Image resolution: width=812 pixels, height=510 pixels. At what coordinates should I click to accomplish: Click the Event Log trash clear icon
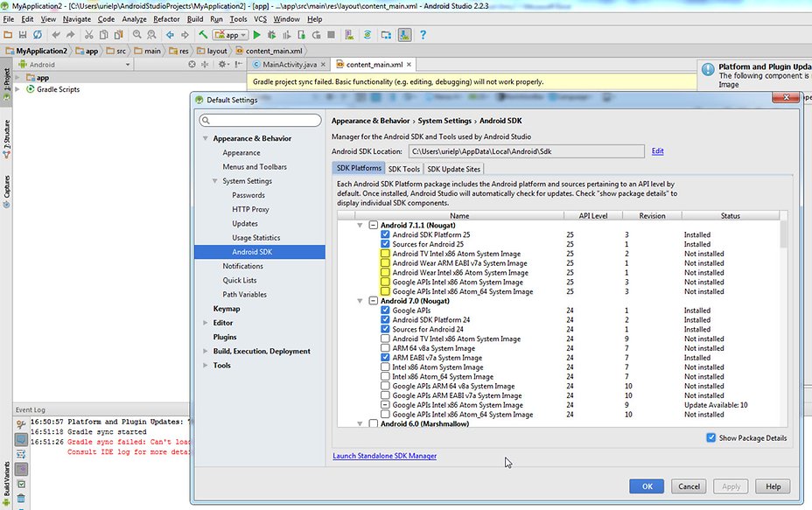point(21,498)
